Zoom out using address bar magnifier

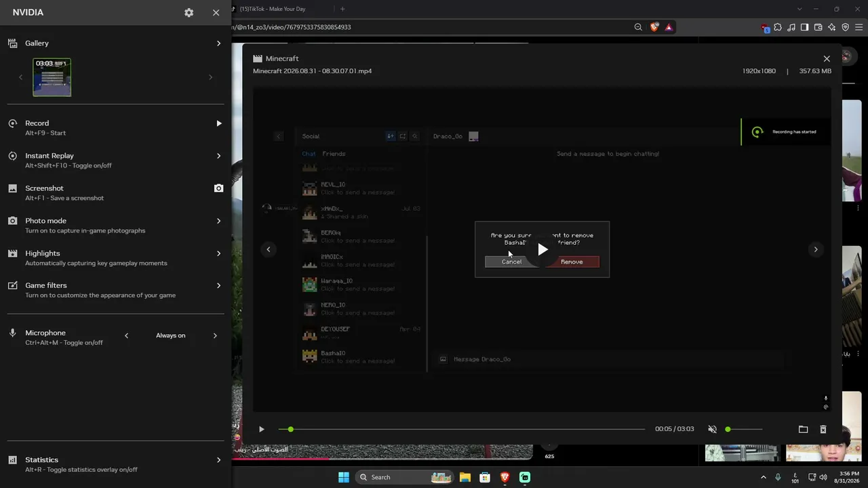click(638, 27)
